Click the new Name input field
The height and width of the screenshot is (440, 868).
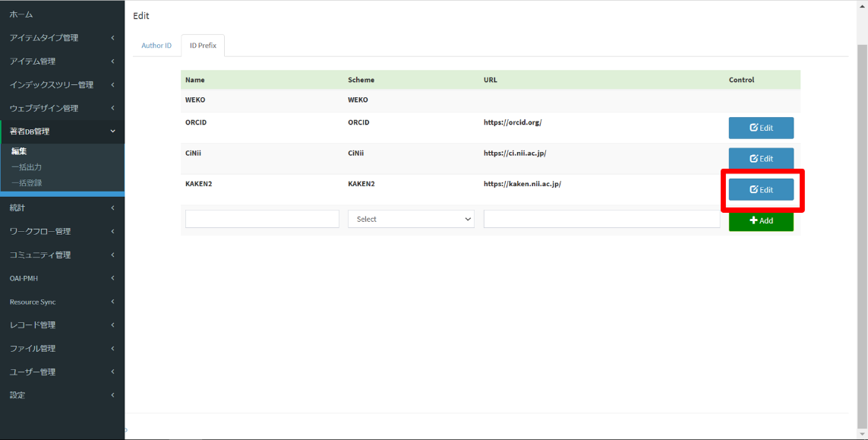pyautogui.click(x=262, y=219)
